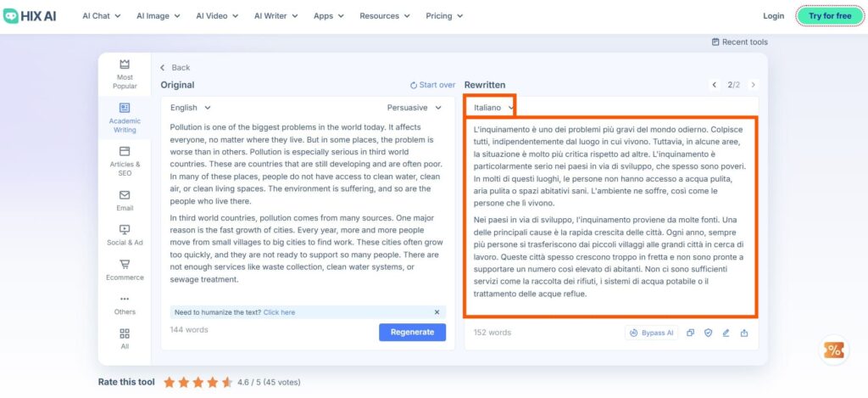Click the Login link
Viewport: 868px width, 398px height.
pyautogui.click(x=773, y=15)
